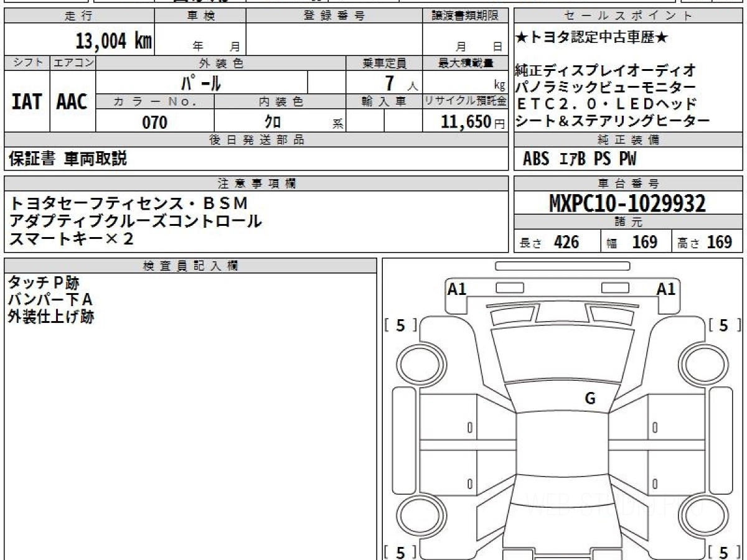Click the length value 426
The image size is (747, 560).
point(566,242)
